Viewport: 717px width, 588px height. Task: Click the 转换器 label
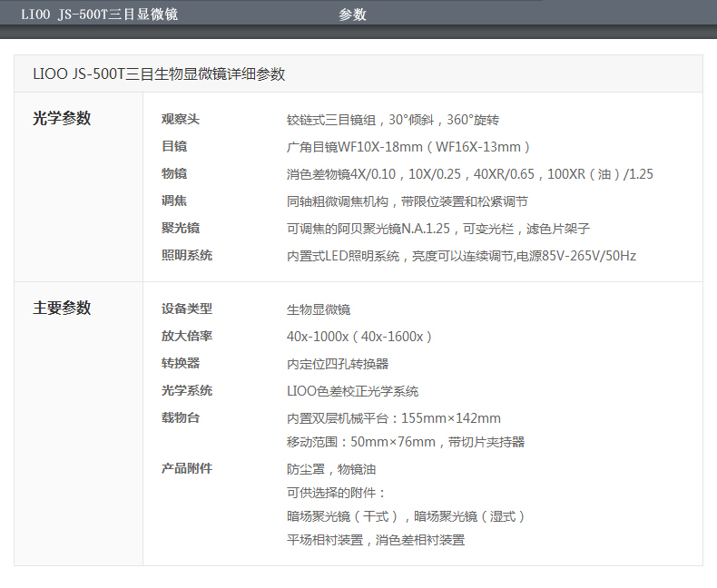pyautogui.click(x=181, y=363)
